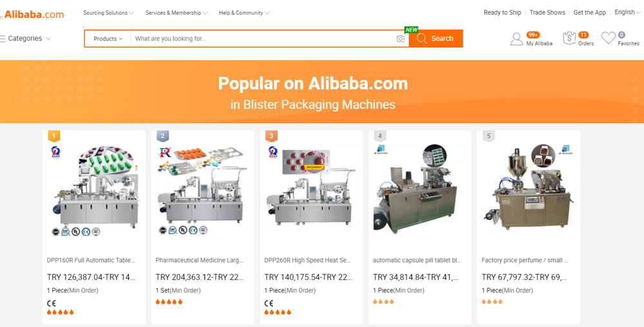644x327 pixels.
Task: Open the Orders icon
Action: click(569, 38)
